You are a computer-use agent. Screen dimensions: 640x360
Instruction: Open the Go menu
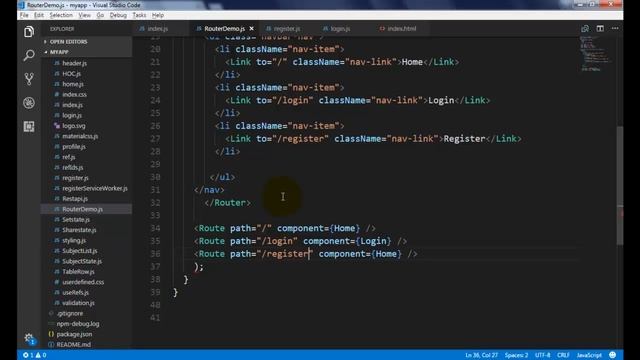(x=100, y=15)
